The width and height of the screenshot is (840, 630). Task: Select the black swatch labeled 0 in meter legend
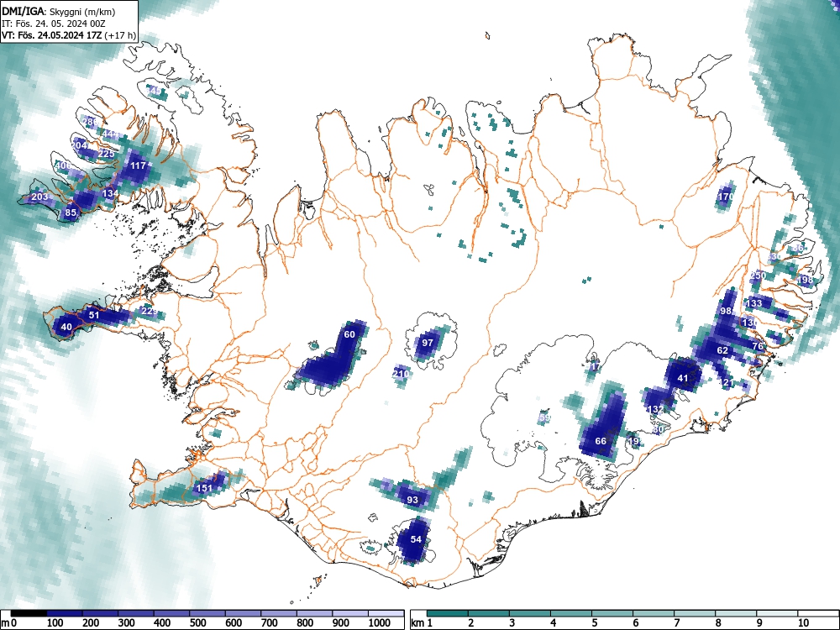(29, 613)
